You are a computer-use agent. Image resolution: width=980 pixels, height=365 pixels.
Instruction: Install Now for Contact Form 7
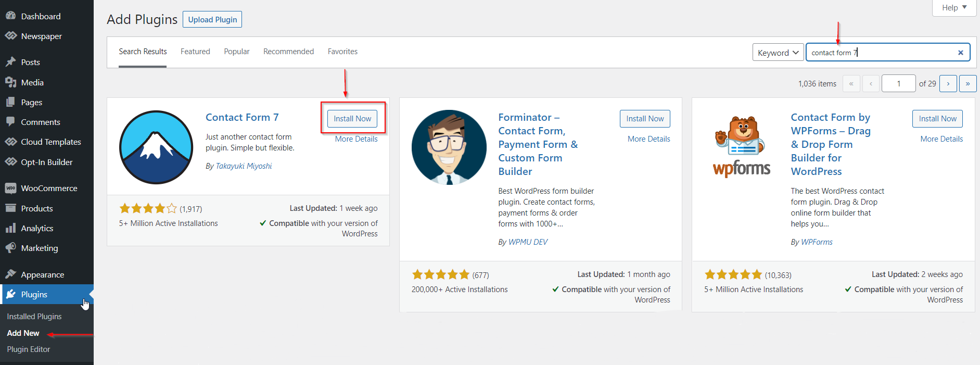(352, 119)
